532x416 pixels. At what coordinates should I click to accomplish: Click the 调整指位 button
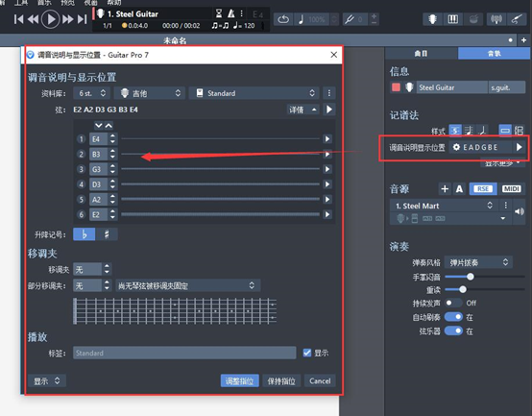point(239,380)
